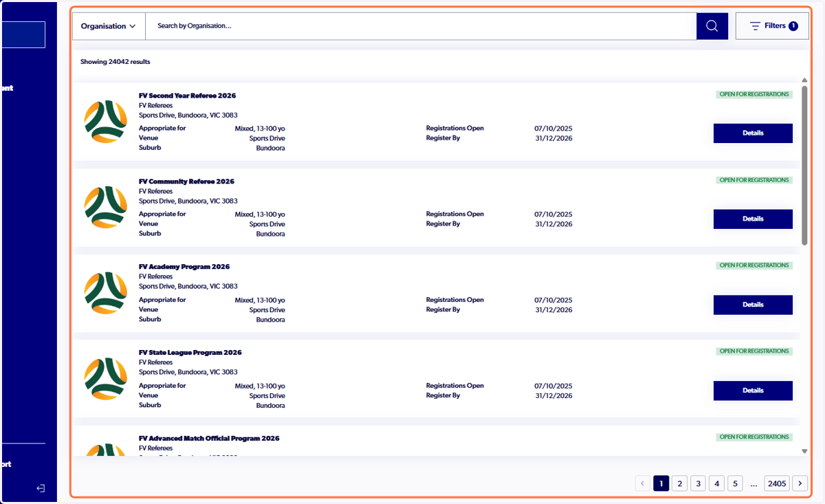Image resolution: width=825 pixels, height=504 pixels.
Task: Click the FV Second Year Referee 2026 title
Action: tap(187, 96)
